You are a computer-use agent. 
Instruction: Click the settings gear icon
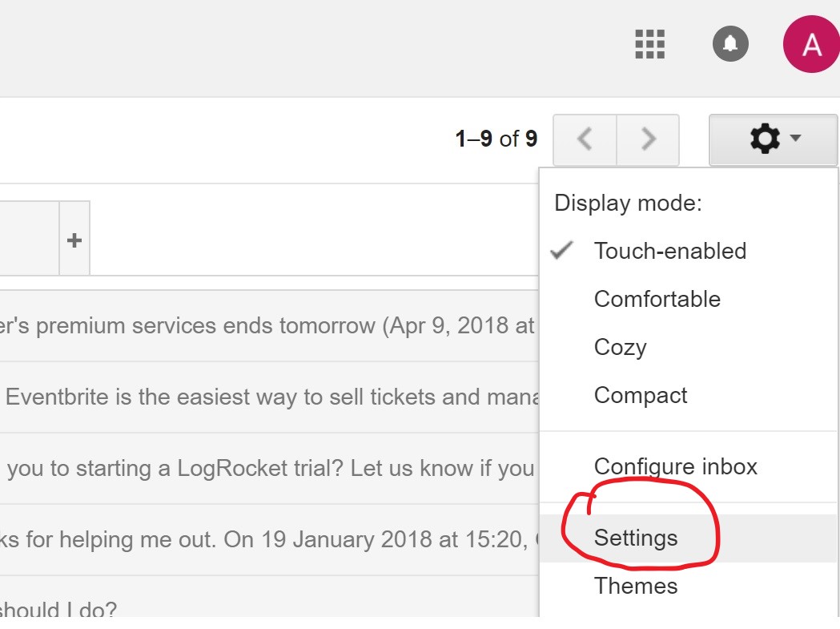point(765,139)
